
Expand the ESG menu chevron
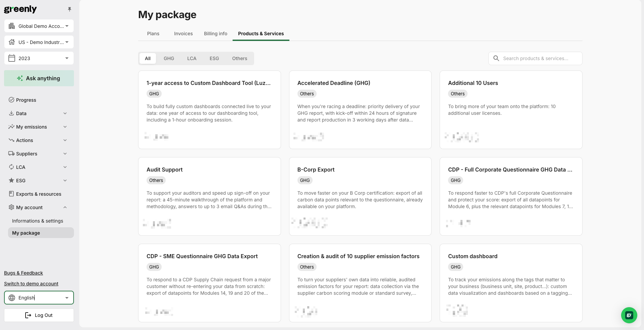coord(65,180)
